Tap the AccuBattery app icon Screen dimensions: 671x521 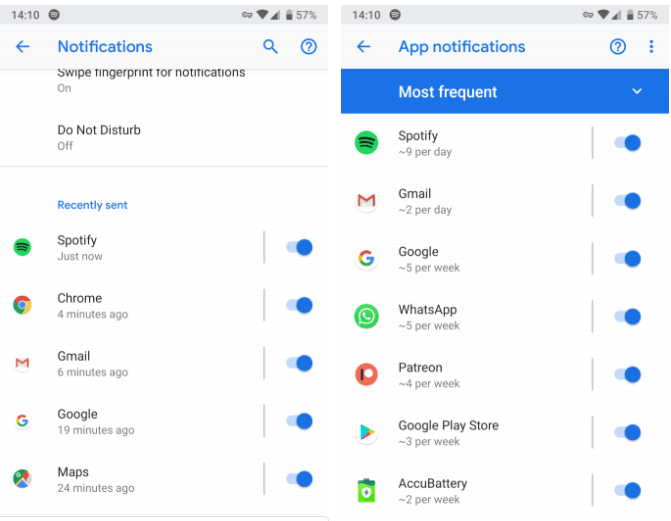367,491
